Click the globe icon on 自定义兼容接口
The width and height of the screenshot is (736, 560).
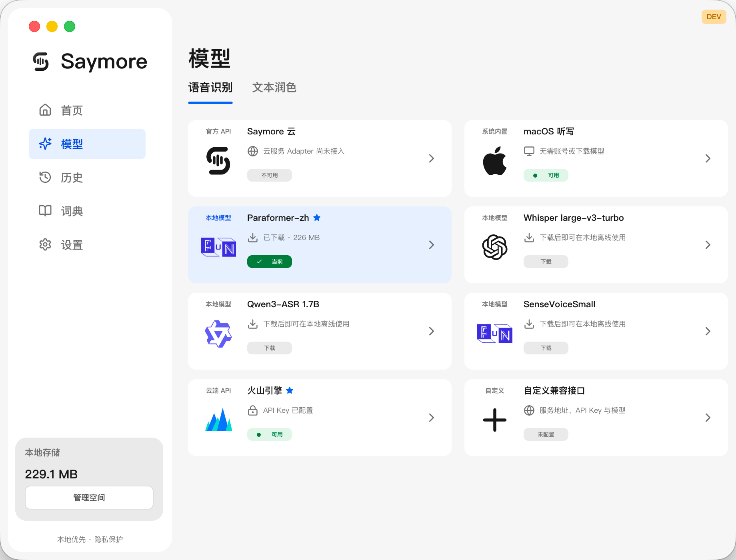[x=529, y=410]
